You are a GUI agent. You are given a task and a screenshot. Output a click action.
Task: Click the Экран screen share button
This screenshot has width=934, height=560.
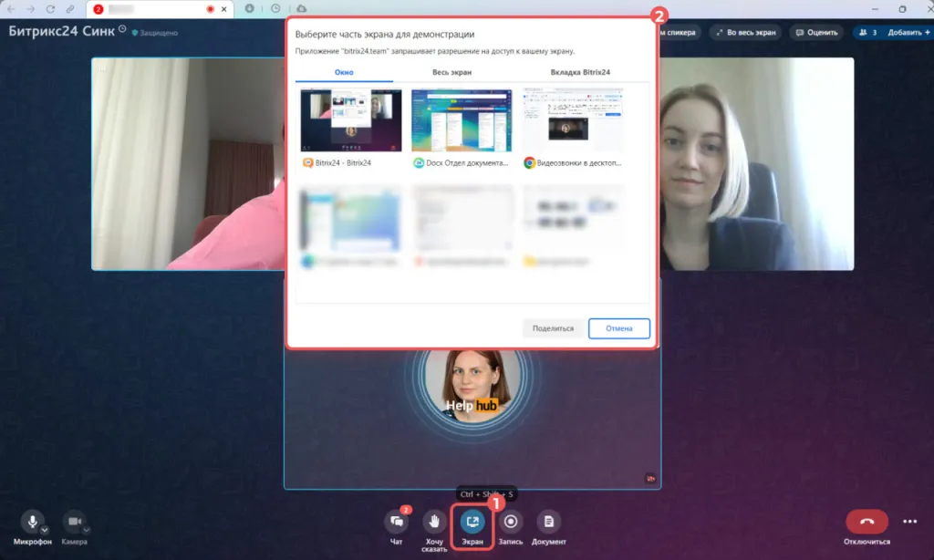pyautogui.click(x=472, y=522)
